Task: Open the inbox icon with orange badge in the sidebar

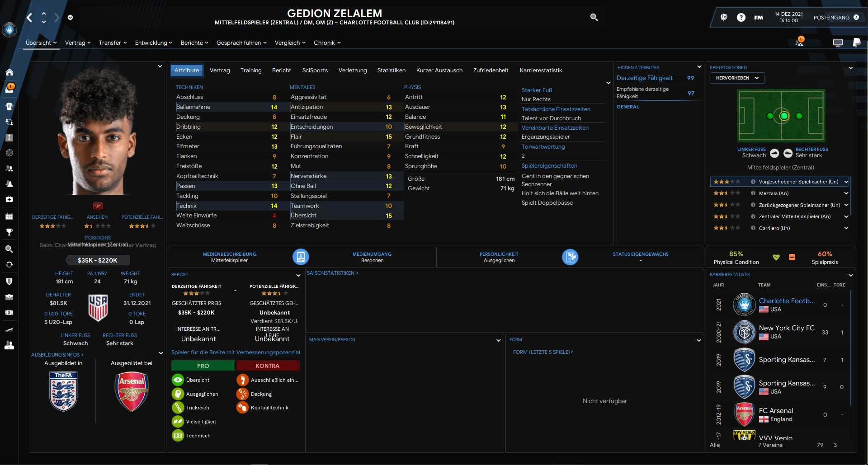Action: pos(9,88)
